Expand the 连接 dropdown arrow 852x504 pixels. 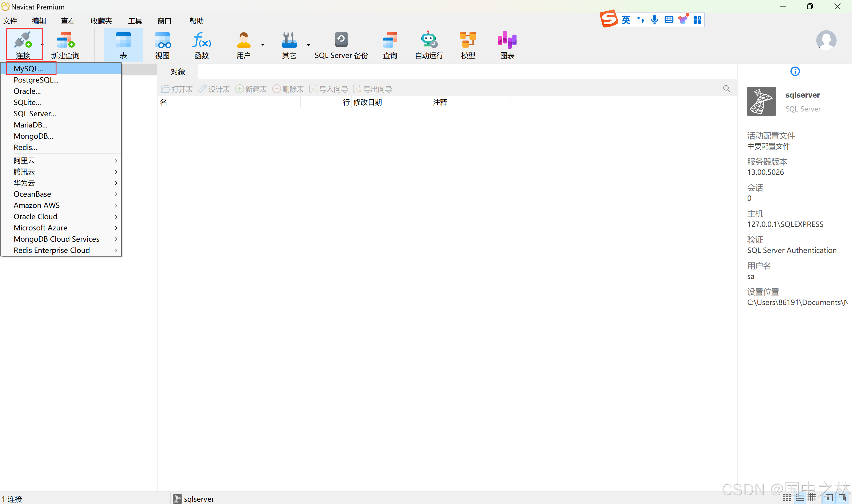coord(42,45)
